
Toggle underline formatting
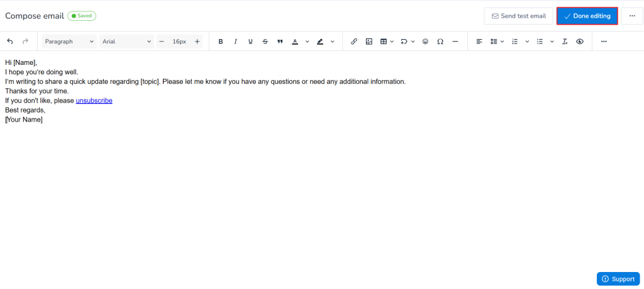pos(250,42)
